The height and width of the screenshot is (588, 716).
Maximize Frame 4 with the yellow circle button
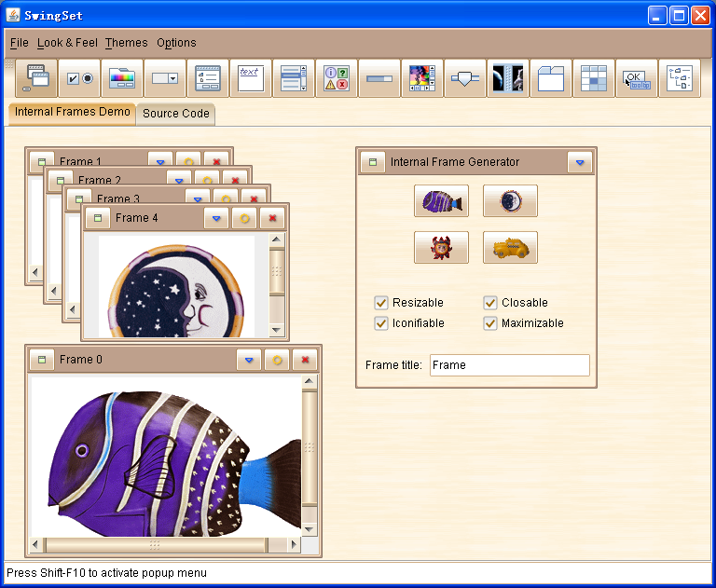pyautogui.click(x=244, y=218)
